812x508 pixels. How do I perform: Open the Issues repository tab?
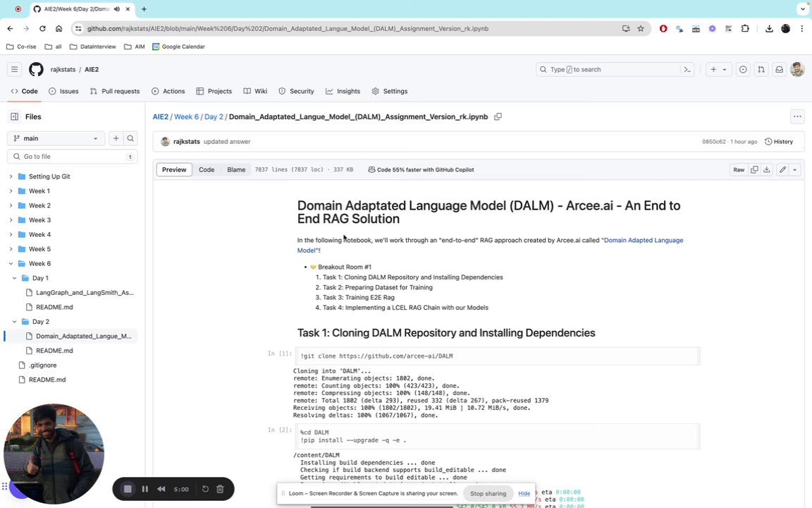pyautogui.click(x=63, y=91)
